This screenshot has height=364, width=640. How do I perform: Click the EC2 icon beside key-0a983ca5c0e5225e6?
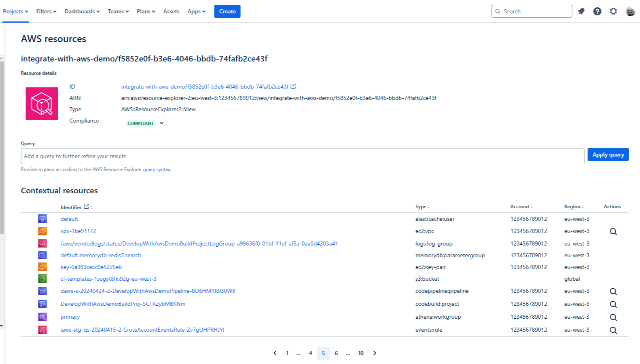pos(42,267)
